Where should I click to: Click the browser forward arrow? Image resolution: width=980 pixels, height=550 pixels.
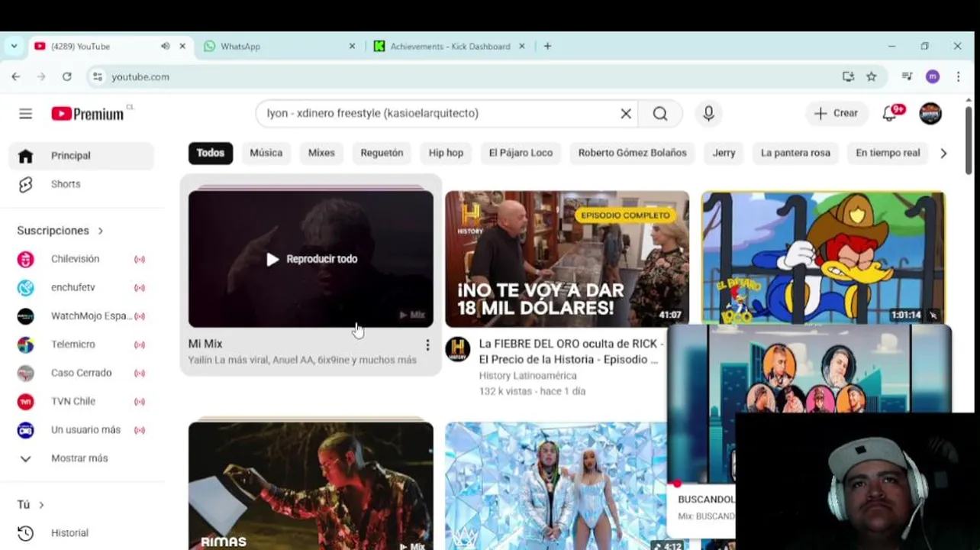point(41,76)
